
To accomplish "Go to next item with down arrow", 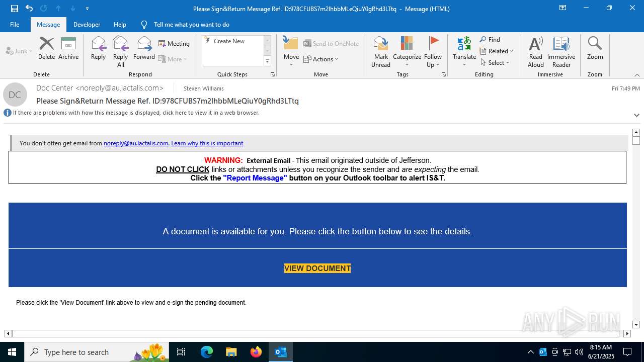I will click(73, 9).
